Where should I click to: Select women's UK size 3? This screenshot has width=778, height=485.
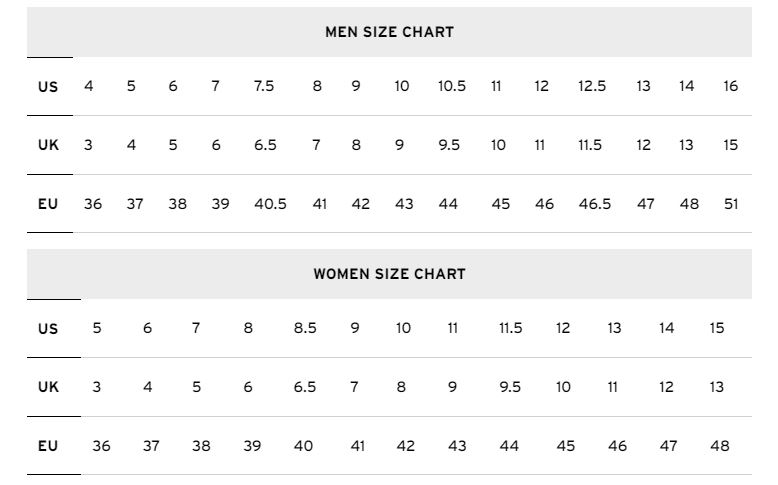tap(96, 387)
